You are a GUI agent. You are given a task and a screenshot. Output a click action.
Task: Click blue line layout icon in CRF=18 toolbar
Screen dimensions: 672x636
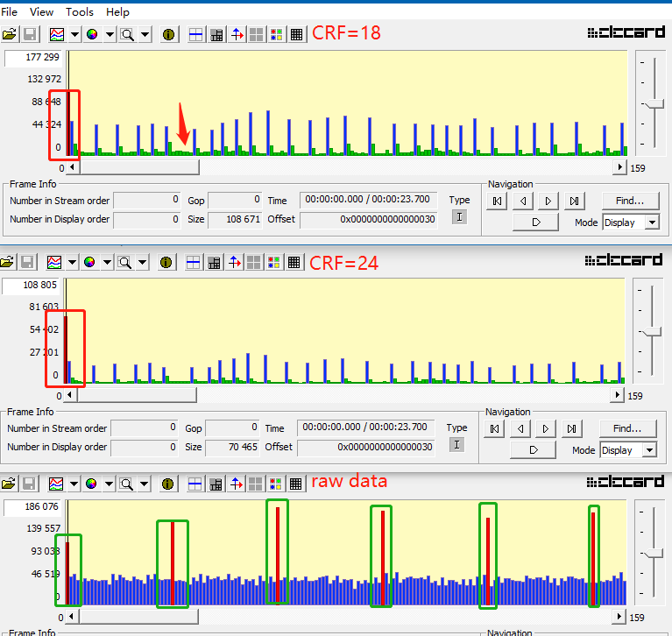(x=196, y=34)
